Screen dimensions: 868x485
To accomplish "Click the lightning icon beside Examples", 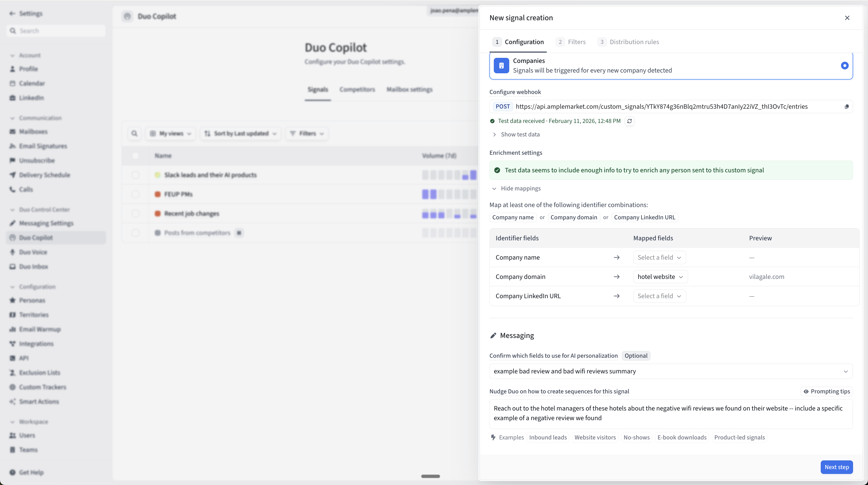I will point(493,437).
